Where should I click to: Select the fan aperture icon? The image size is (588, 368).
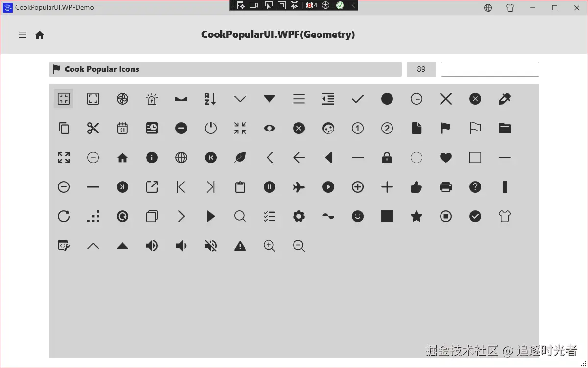click(x=122, y=99)
